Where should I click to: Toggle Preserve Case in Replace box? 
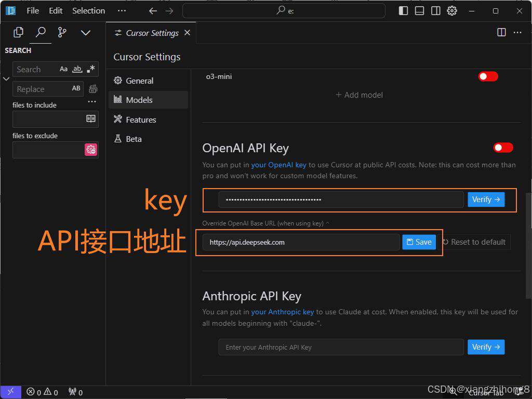point(76,88)
